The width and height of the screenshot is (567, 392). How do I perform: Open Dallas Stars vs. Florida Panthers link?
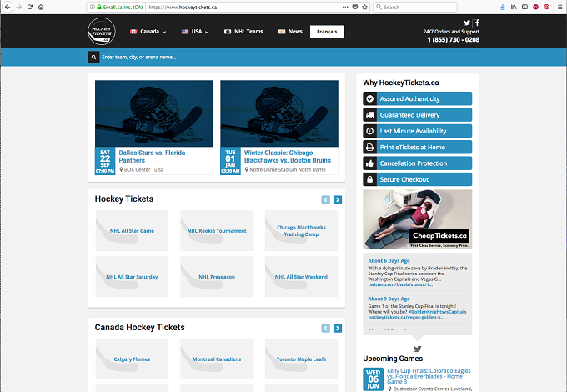click(152, 157)
